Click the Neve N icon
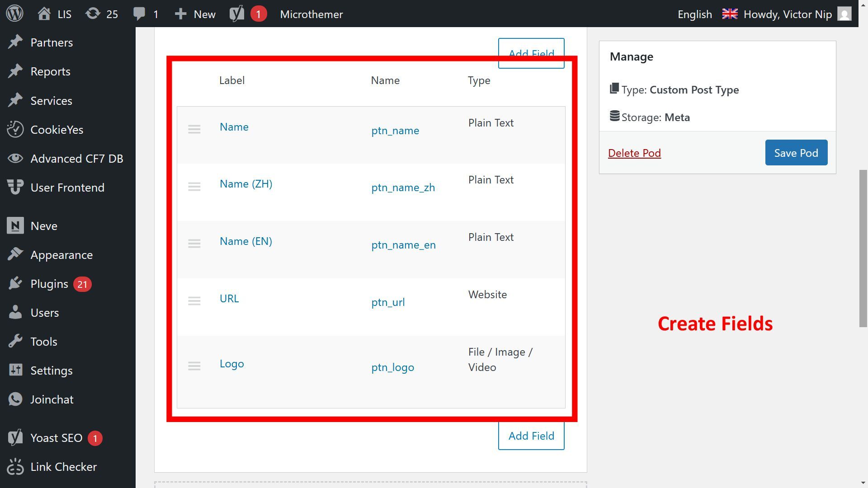The width and height of the screenshot is (868, 488). coord(15,225)
